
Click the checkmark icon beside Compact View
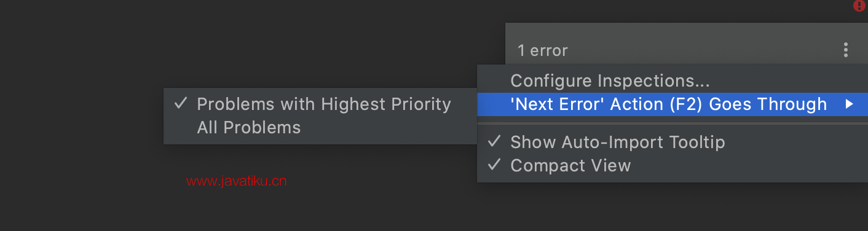click(x=494, y=165)
